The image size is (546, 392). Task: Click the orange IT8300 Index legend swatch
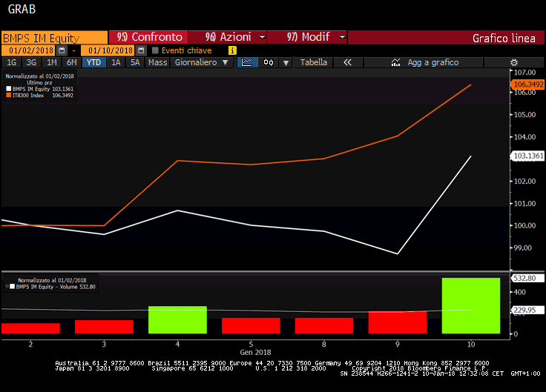(x=9, y=95)
